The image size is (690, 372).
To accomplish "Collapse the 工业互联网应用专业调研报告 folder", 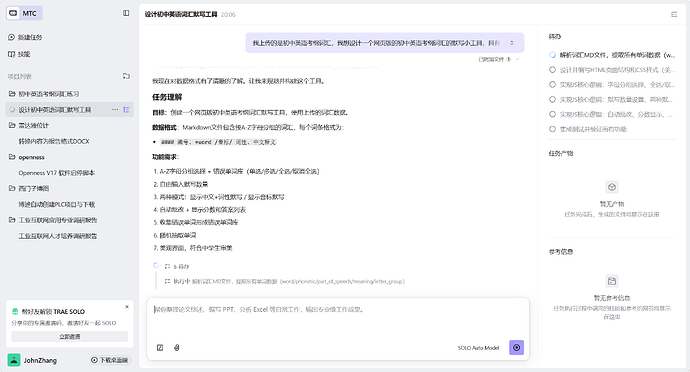I will (12, 220).
